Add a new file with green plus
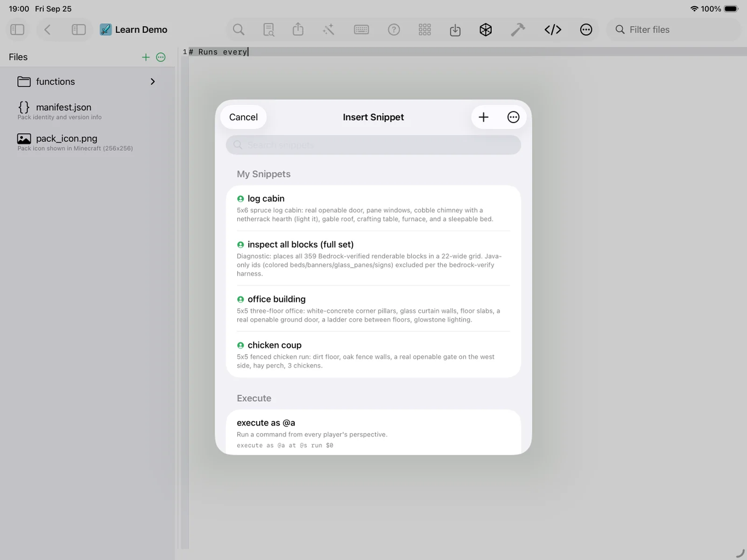The height and width of the screenshot is (560, 747). pyautogui.click(x=146, y=57)
